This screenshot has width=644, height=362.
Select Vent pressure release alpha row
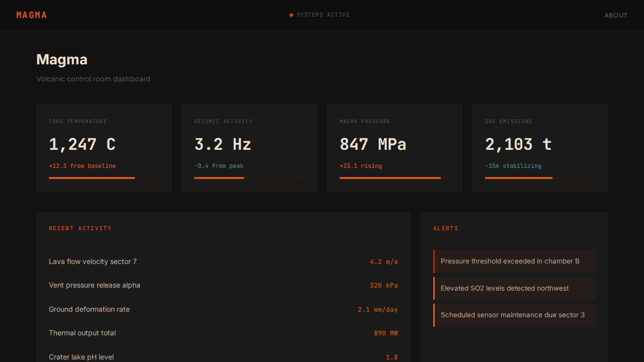[x=223, y=285]
